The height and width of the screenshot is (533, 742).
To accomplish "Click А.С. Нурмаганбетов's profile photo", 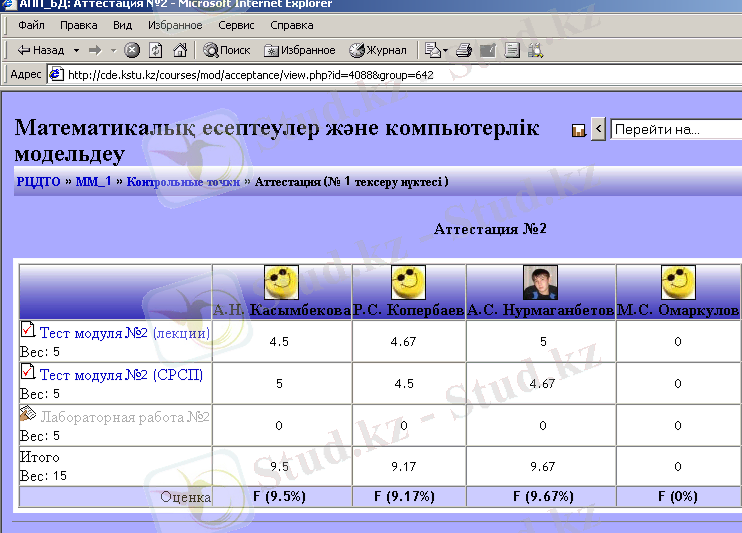I will coord(541,283).
